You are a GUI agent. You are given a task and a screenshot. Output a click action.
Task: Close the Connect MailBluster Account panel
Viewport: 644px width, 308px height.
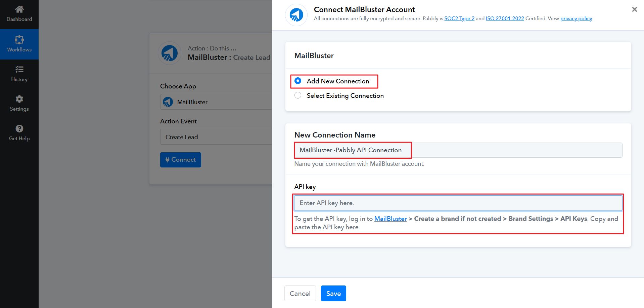pyautogui.click(x=634, y=9)
